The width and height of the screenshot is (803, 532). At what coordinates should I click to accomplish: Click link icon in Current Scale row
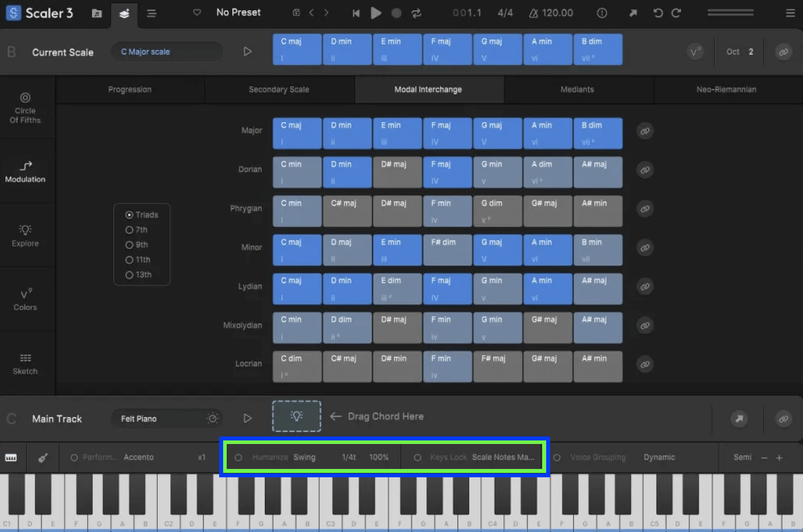pyautogui.click(x=783, y=52)
